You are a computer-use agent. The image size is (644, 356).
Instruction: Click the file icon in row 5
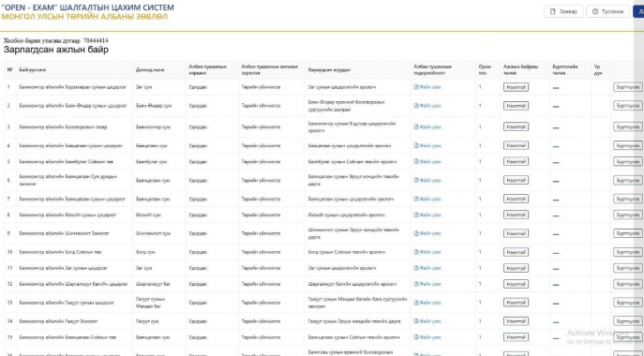416,161
